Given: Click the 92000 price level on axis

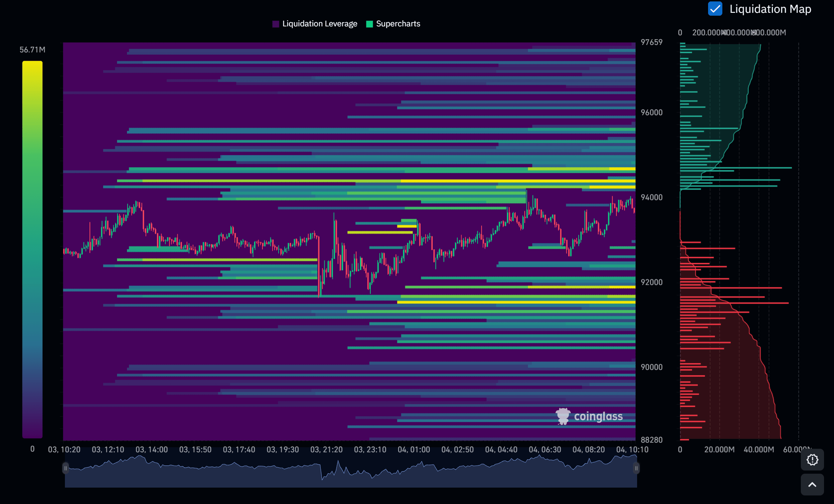Looking at the screenshot, I should (651, 282).
